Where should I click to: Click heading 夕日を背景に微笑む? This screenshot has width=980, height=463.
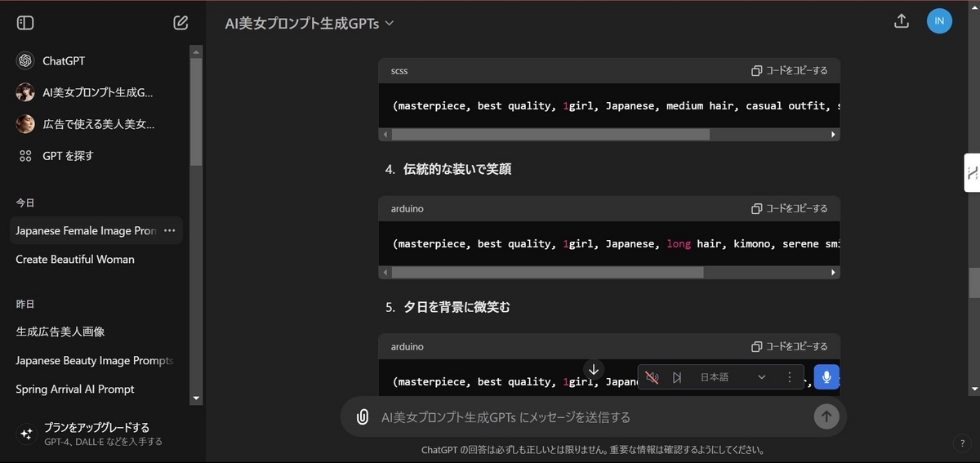tap(457, 307)
